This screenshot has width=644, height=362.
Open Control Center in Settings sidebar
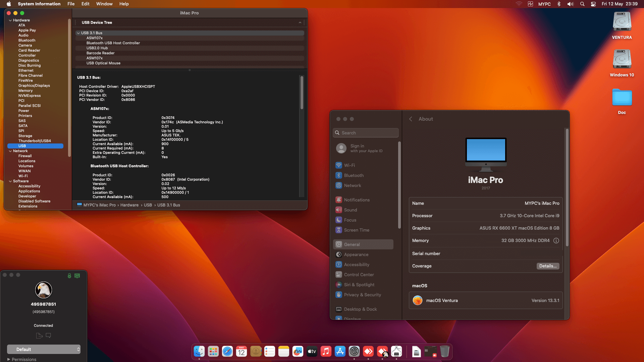pyautogui.click(x=363, y=275)
